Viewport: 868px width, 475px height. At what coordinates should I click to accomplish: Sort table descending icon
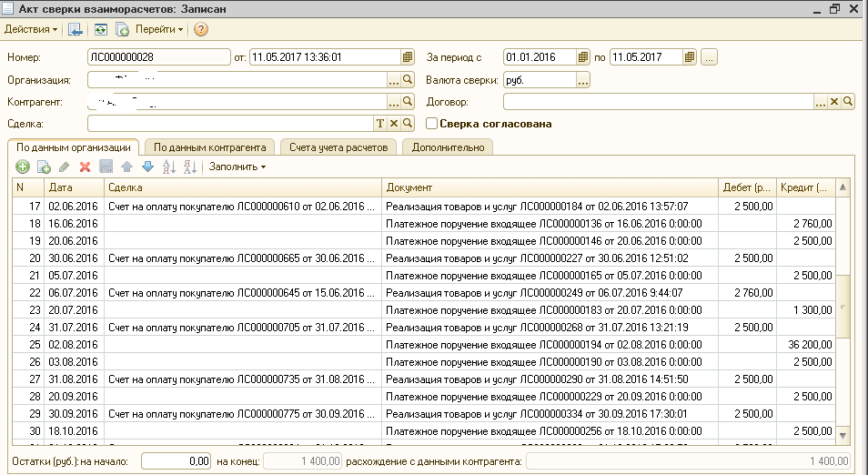(x=190, y=167)
